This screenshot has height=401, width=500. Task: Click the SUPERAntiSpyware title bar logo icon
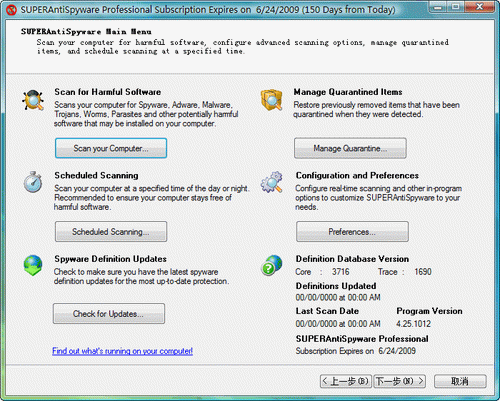[x=11, y=10]
